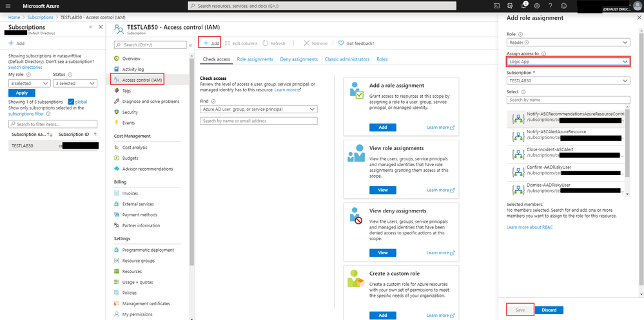Open Learn more about RBAC link
The width and height of the screenshot is (644, 320).
pos(530,227)
